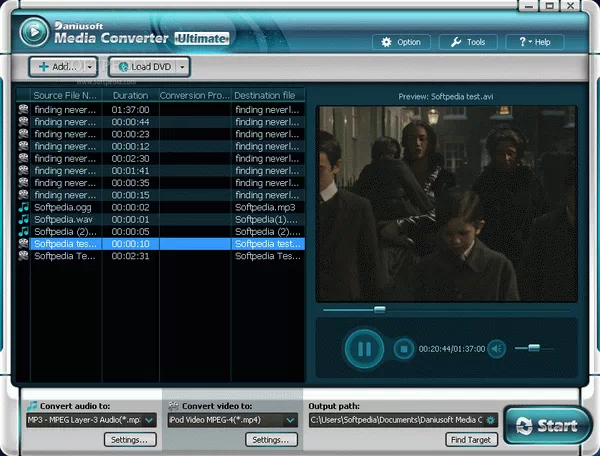Mute the preview audio speaker icon
The width and height of the screenshot is (600, 456).
pyautogui.click(x=497, y=349)
